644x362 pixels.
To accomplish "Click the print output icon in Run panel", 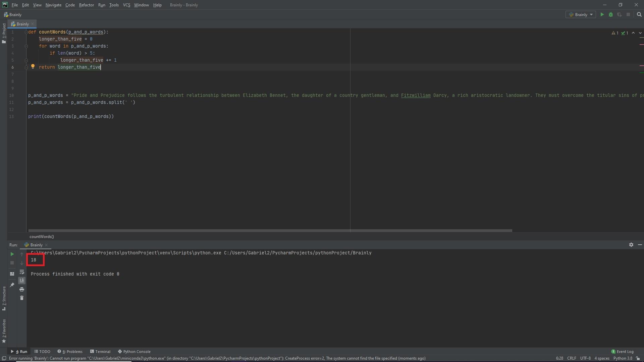I will (22, 290).
